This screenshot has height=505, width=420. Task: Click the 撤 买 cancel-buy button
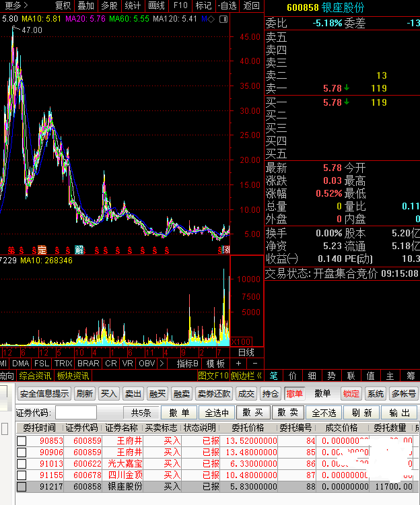click(253, 413)
